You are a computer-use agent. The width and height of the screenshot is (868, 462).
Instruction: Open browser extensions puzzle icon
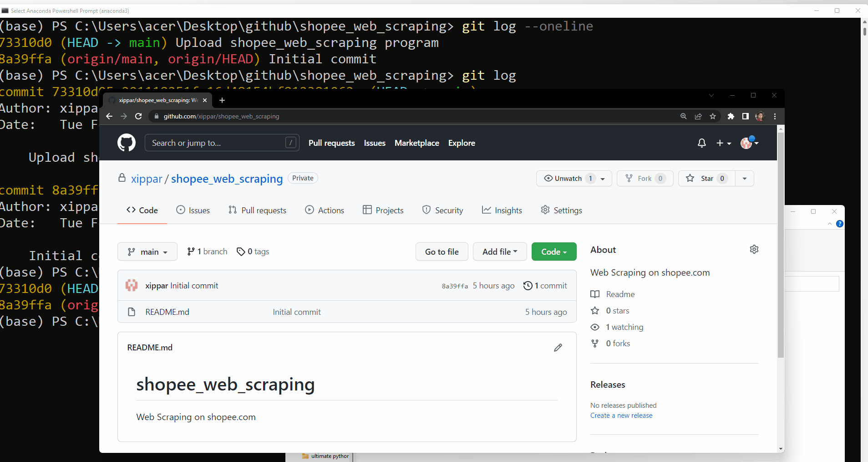coord(731,116)
